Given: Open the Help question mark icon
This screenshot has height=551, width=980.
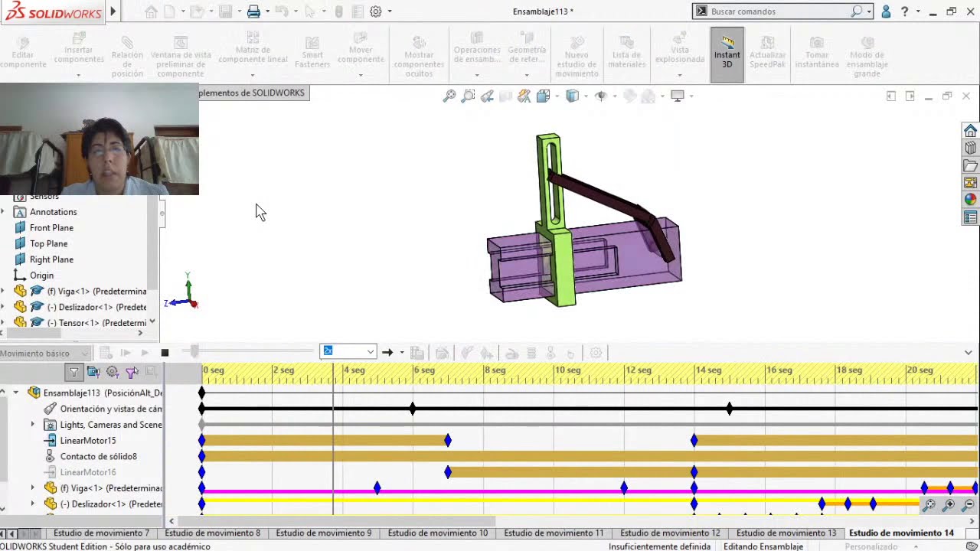Looking at the screenshot, I should point(905,11).
